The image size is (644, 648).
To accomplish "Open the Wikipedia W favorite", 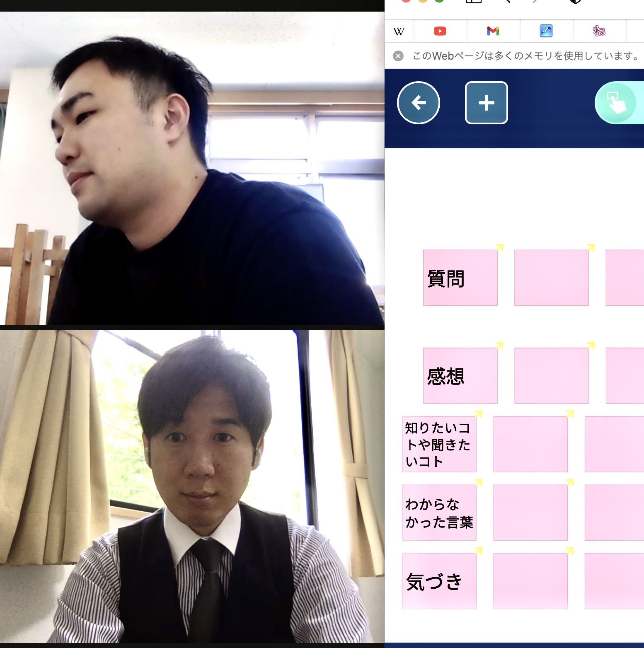I will [399, 31].
